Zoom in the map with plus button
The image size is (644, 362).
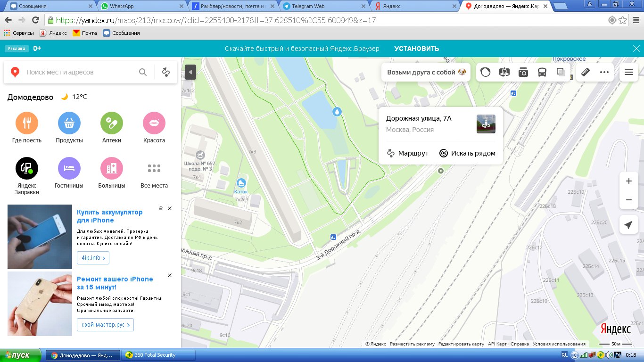[628, 181]
